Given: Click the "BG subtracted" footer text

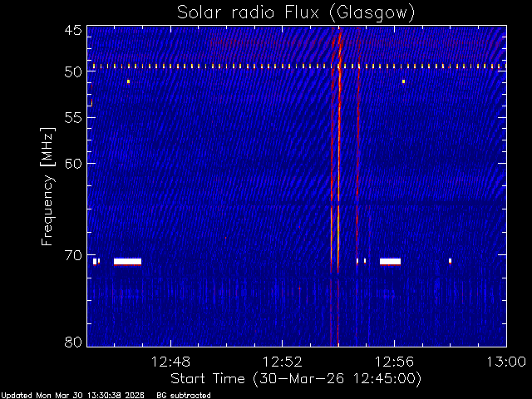Looking at the screenshot, I should 184,396.
